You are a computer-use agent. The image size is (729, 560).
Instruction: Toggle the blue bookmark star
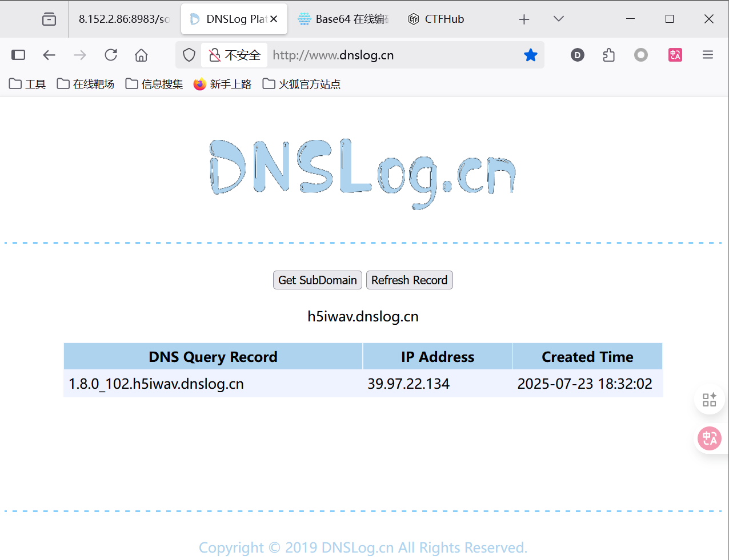click(531, 55)
